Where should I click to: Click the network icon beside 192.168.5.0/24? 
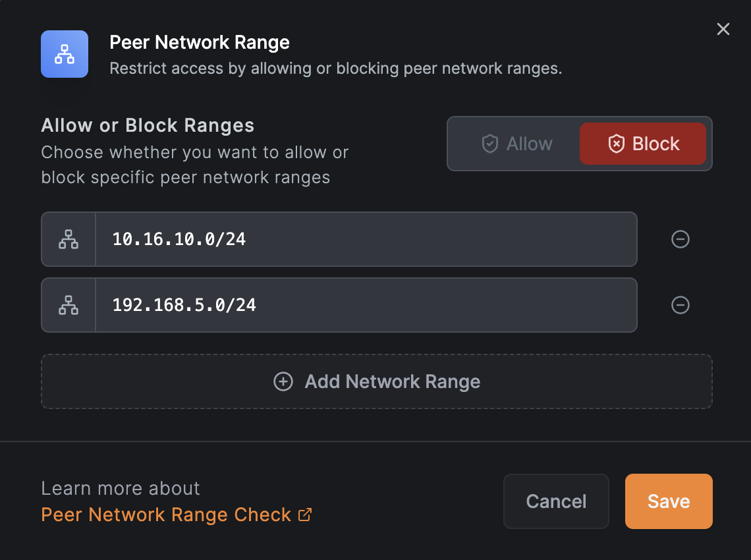[x=68, y=305]
